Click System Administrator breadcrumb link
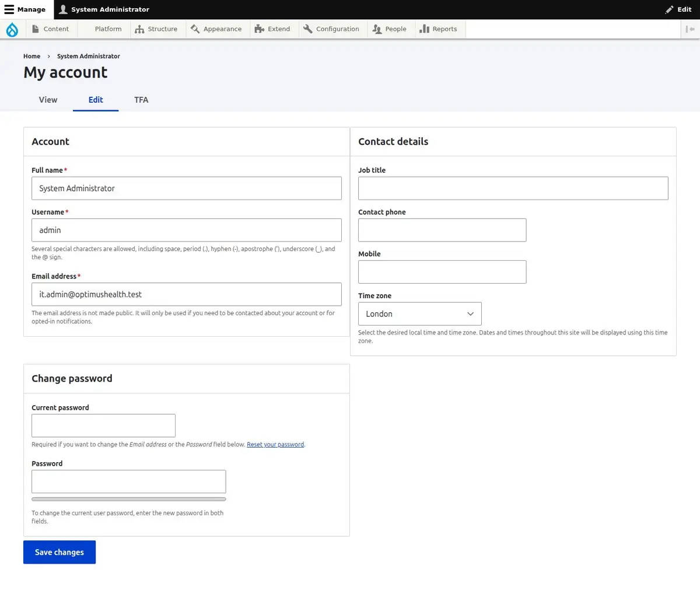Screen dimensions: 700x611 pyautogui.click(x=89, y=57)
